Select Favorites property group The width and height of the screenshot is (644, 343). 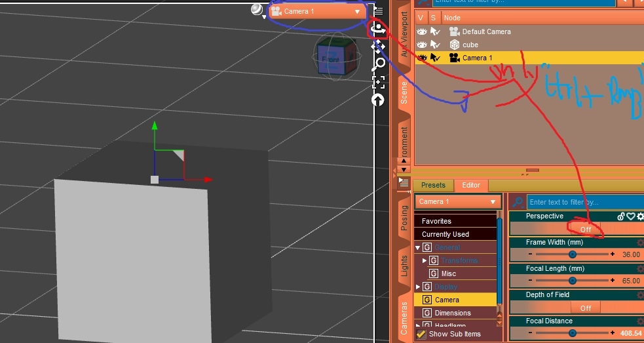[x=455, y=221]
